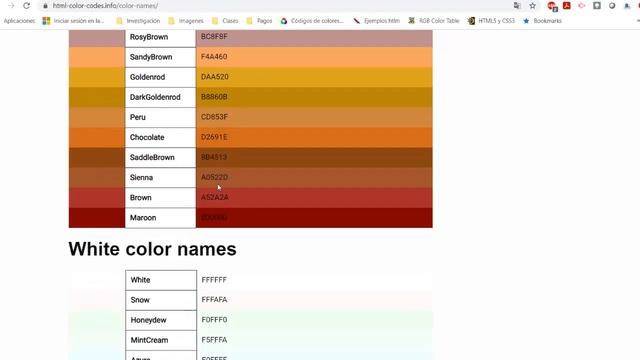The height and width of the screenshot is (360, 640).
Task: Select the Maroon name cell
Action: coord(160,218)
